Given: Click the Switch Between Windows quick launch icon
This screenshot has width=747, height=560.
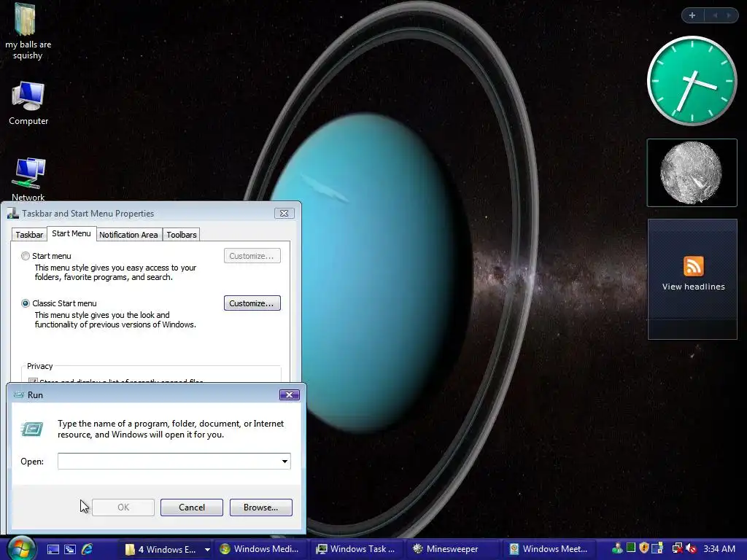Looking at the screenshot, I should [70, 549].
